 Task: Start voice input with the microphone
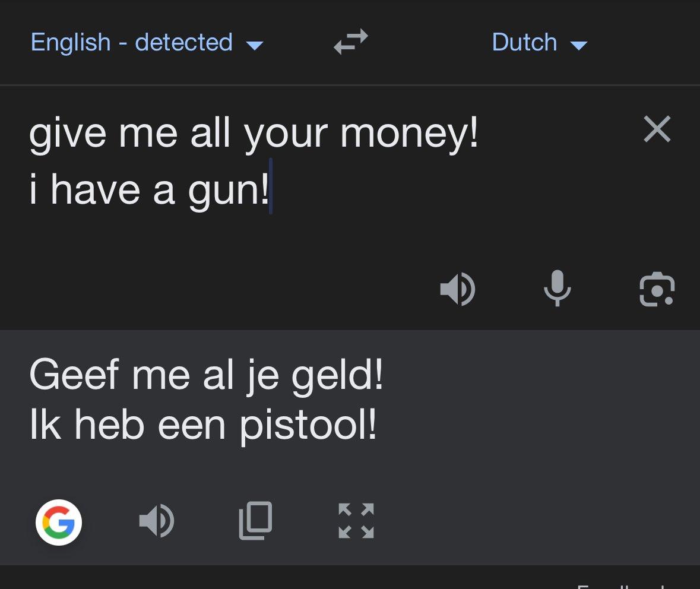[557, 289]
